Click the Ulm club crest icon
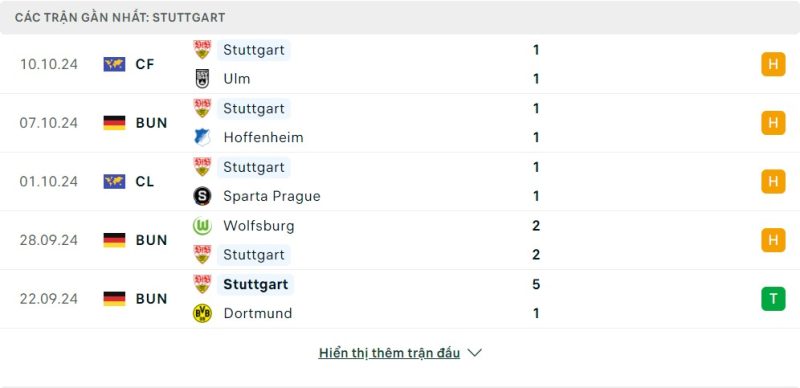 click(202, 79)
